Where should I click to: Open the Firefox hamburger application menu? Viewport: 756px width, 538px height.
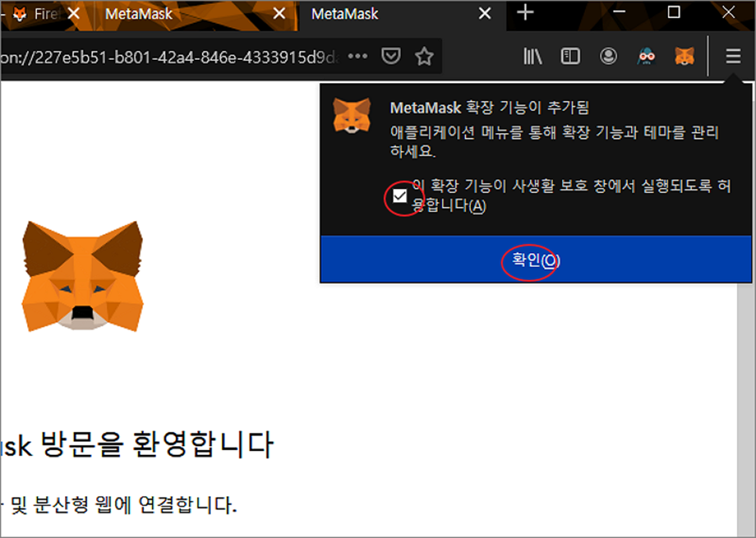(733, 57)
